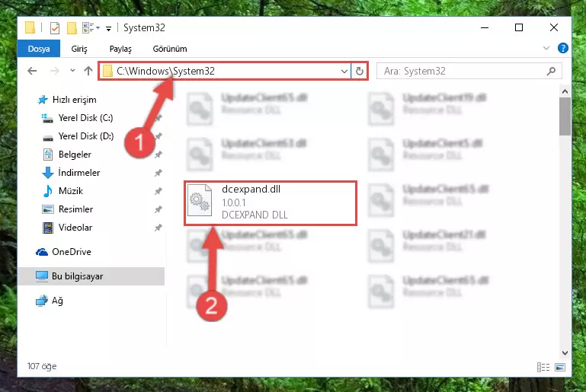
Task: Click the Ara: System32 search box
Action: tap(469, 71)
